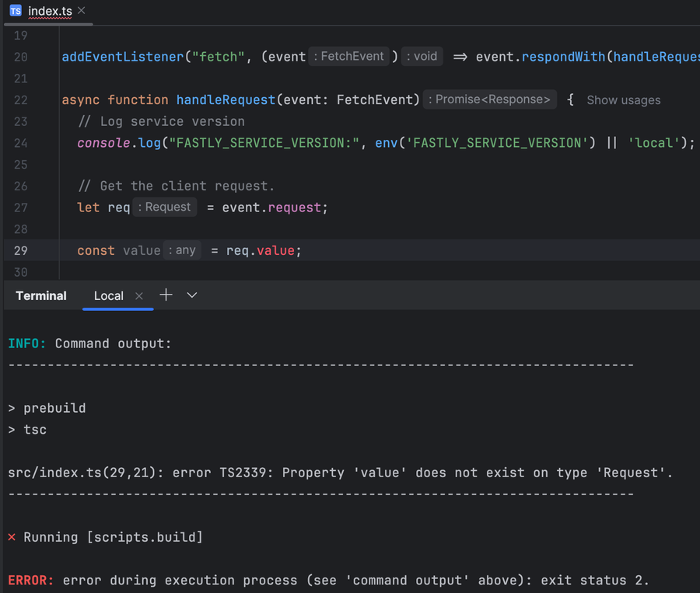
Task: Click gutter line number 24
Action: pyautogui.click(x=20, y=143)
